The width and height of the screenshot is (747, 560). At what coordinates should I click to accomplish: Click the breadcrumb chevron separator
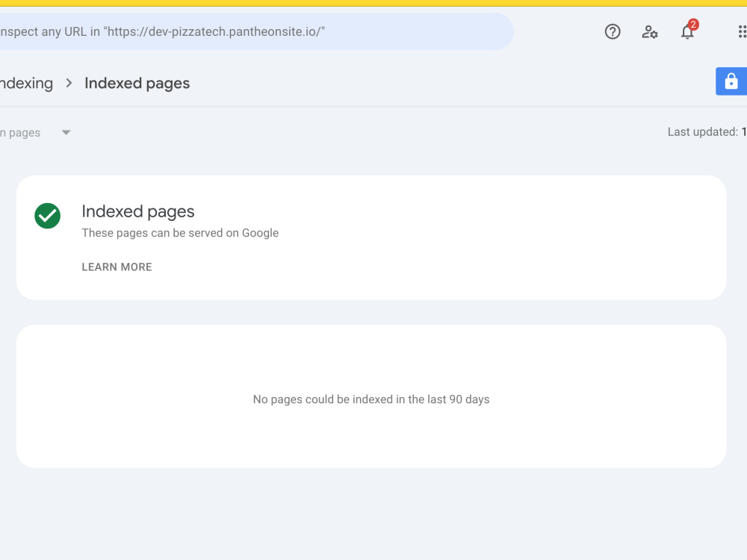(69, 84)
